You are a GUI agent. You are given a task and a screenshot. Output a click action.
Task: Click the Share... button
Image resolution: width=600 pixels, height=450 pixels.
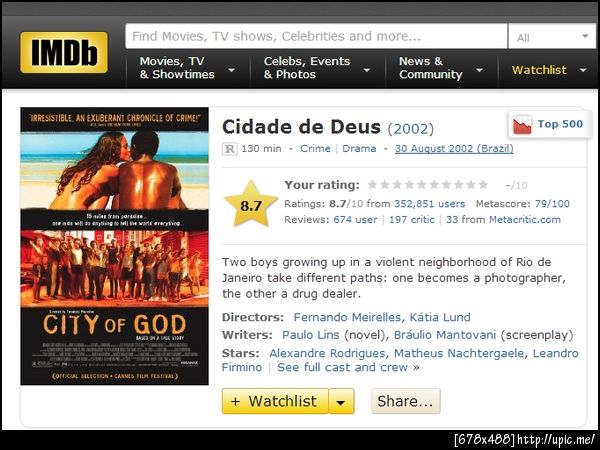pyautogui.click(x=406, y=401)
